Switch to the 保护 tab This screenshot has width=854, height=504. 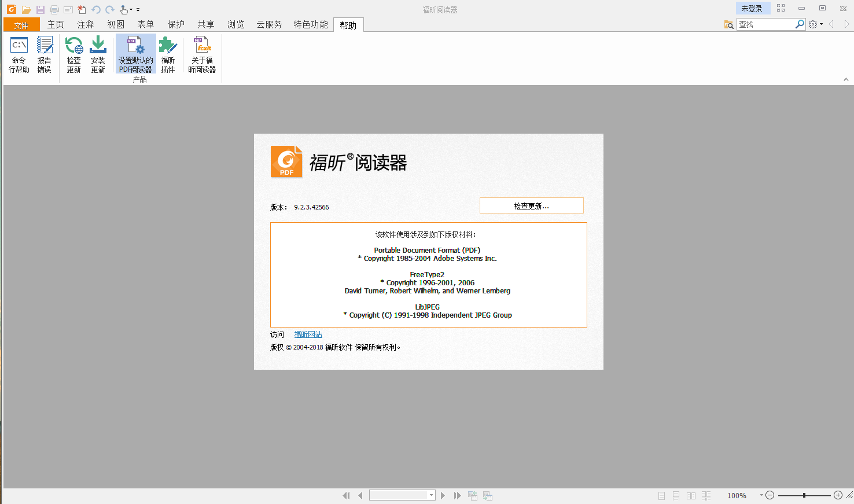click(176, 24)
